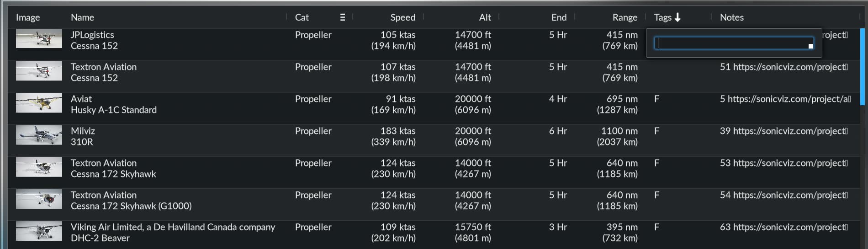Click the resize handle in the Tags editor
This screenshot has width=868, height=249.
(810, 46)
